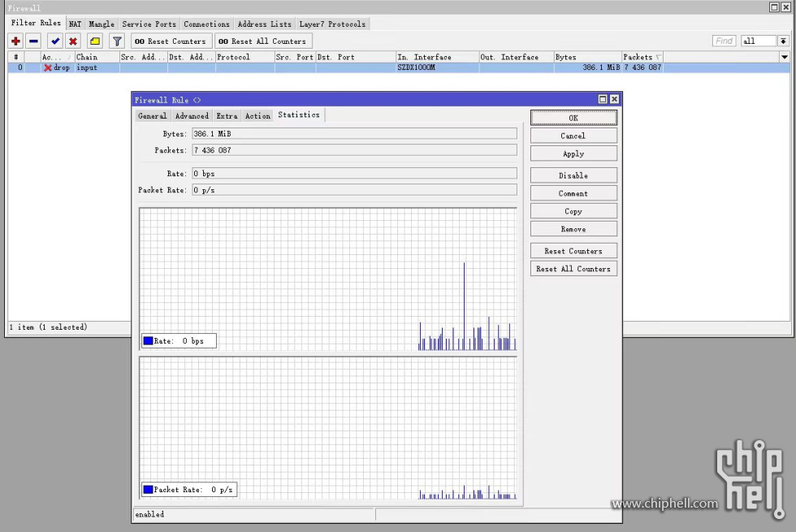Image resolution: width=796 pixels, height=532 pixels.
Task: Sort by the Out. Interface column header
Action: [x=517, y=57]
